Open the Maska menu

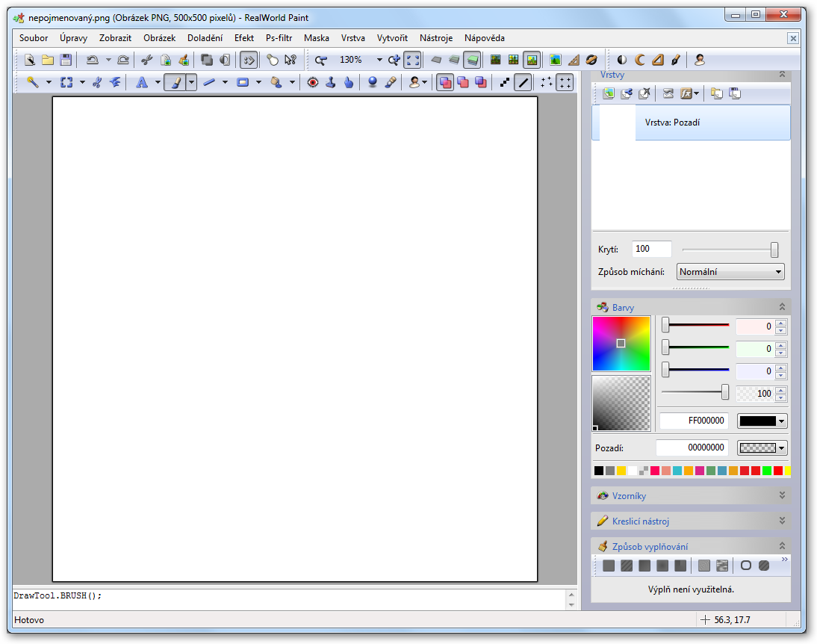317,38
